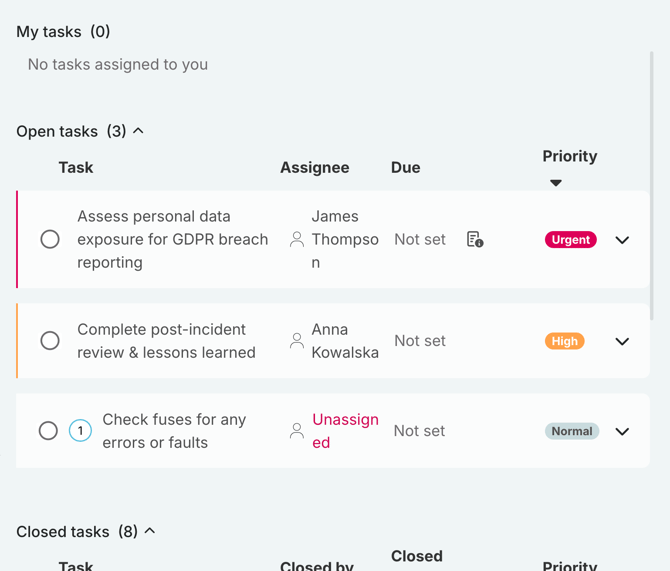670x571 pixels.
Task: Mark GDPR breach assessment task complete
Action: pyautogui.click(x=50, y=240)
